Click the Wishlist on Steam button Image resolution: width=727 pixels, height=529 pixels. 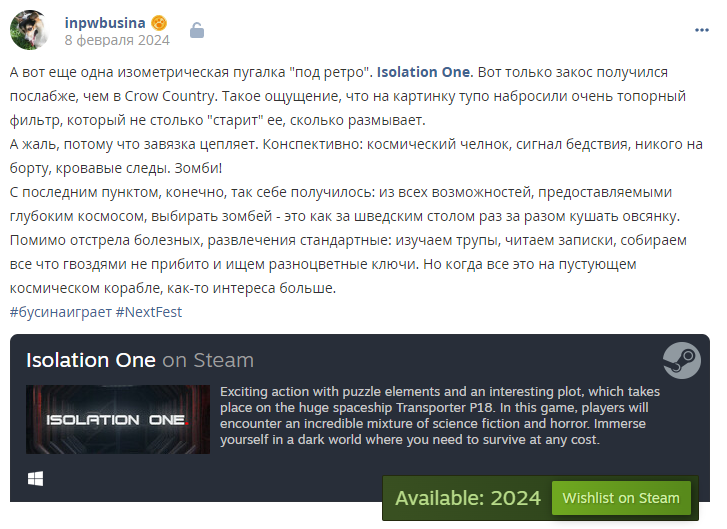coord(621,498)
